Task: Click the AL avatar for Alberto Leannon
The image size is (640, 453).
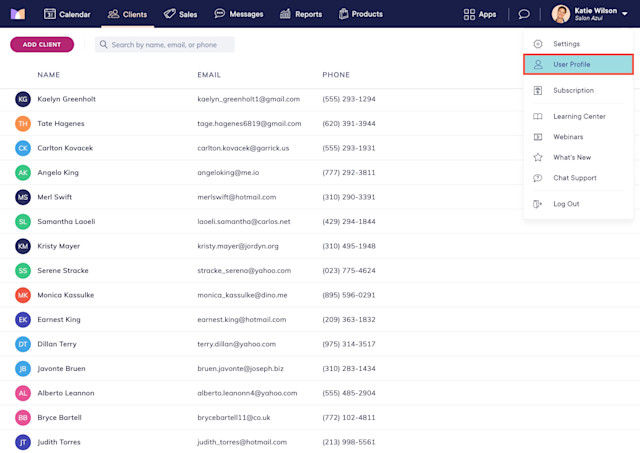Action: [x=23, y=393]
